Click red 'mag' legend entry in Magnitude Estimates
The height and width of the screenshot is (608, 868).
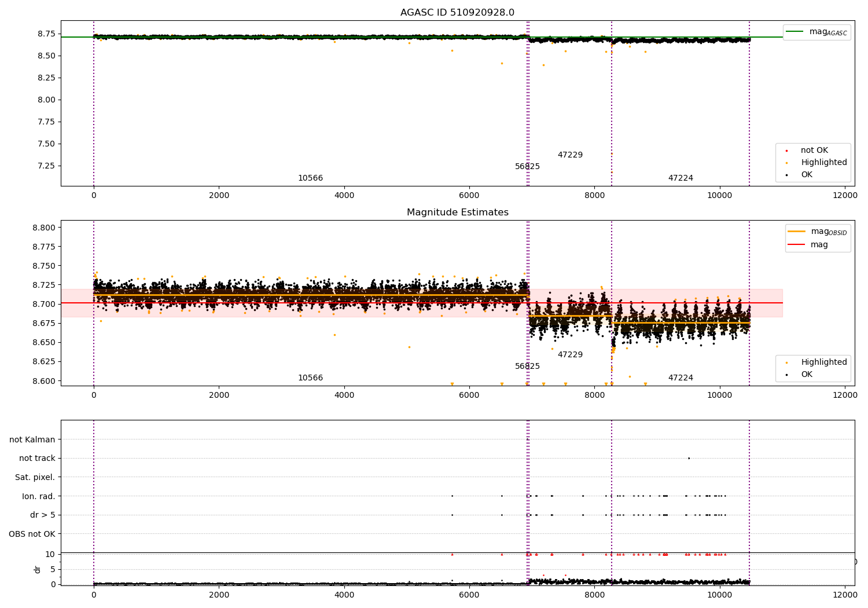pos(808,245)
